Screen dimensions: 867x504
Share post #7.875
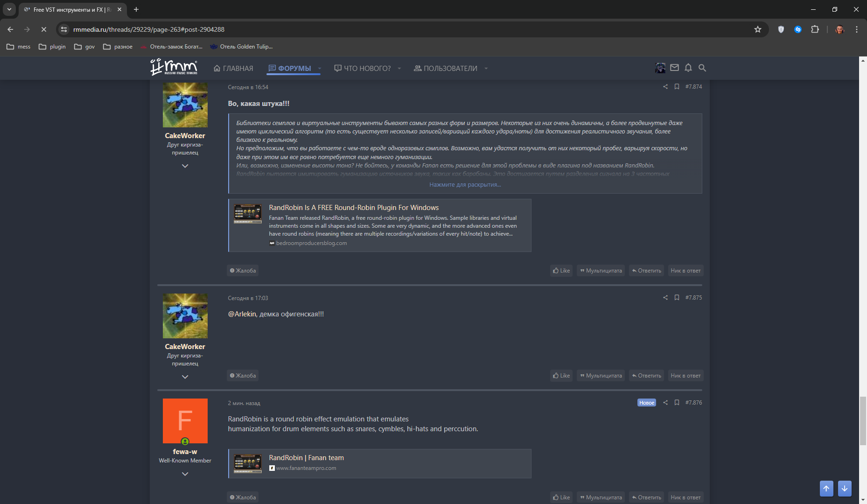(665, 297)
